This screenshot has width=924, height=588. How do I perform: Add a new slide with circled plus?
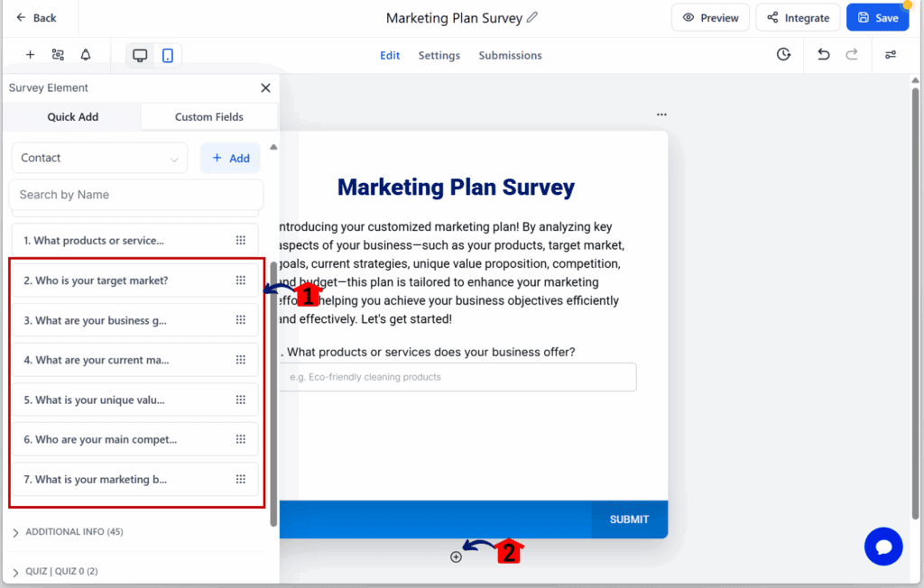click(x=456, y=556)
